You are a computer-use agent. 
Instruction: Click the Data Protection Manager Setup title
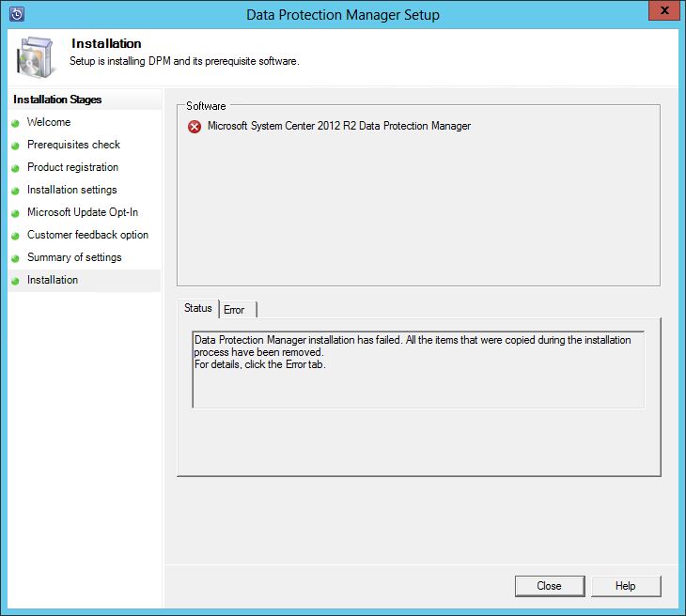[x=343, y=15]
